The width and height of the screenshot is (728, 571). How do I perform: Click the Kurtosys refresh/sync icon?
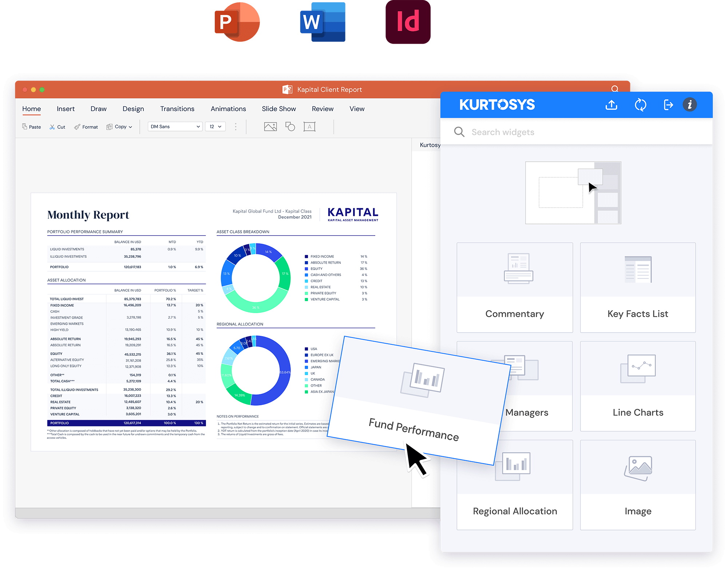click(641, 105)
